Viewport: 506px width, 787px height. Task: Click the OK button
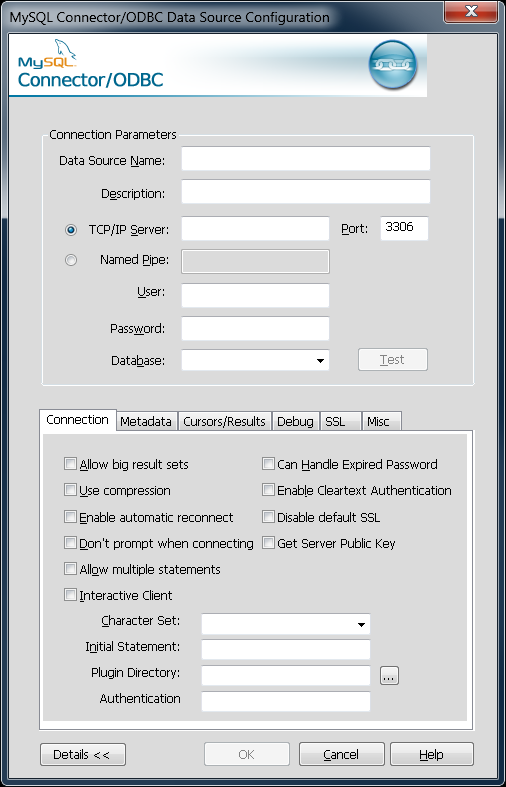point(246,754)
